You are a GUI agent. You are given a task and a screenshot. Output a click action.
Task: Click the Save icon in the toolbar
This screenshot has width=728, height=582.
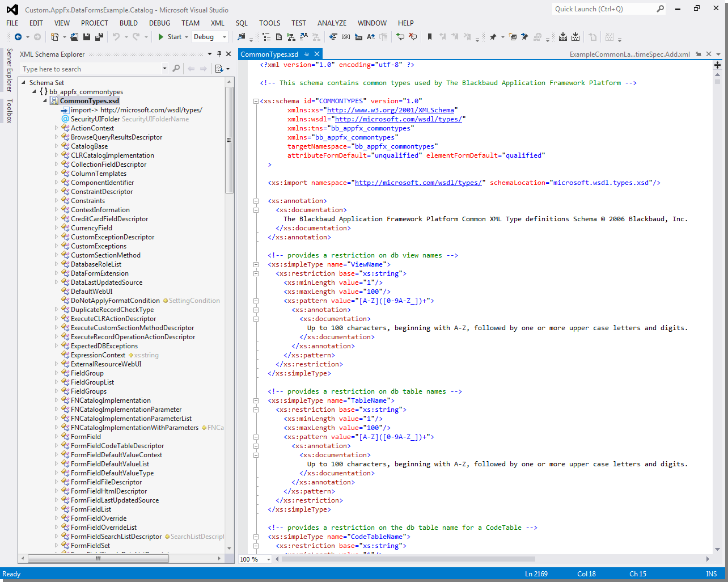click(87, 37)
